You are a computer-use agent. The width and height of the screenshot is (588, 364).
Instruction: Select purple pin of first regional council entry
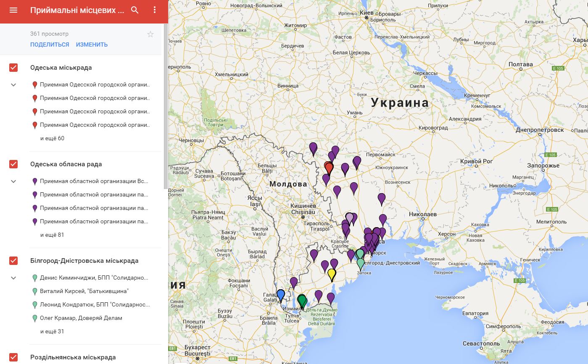point(35,181)
